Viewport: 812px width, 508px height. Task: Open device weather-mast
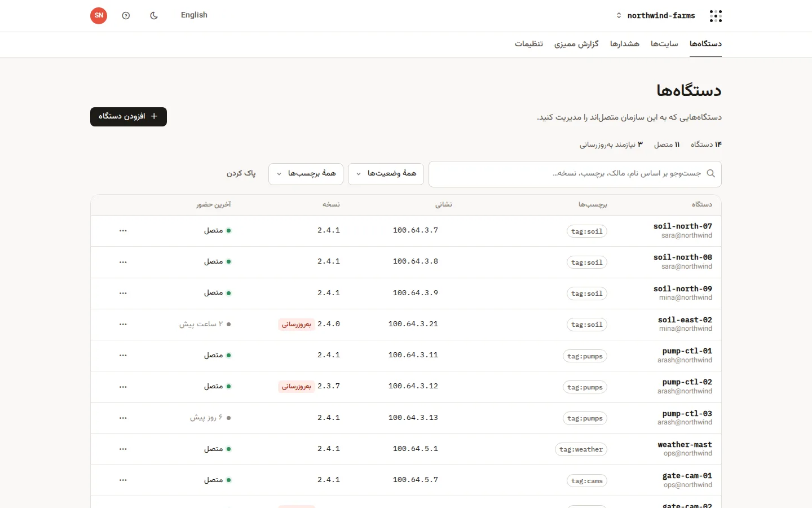coord(685,445)
